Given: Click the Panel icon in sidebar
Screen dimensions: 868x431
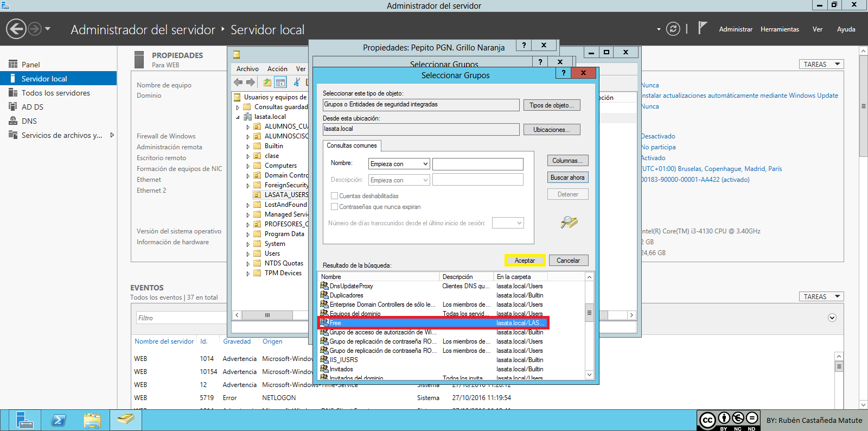Looking at the screenshot, I should click(x=13, y=64).
